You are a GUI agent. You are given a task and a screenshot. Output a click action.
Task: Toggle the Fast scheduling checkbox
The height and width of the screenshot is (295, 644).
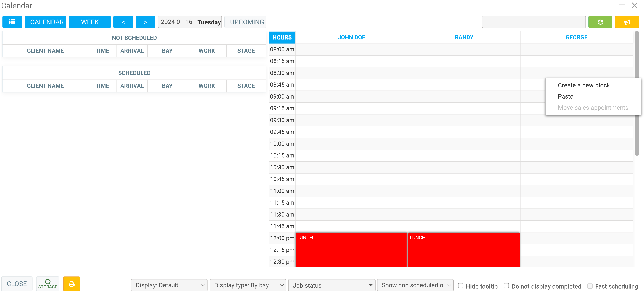(590, 286)
